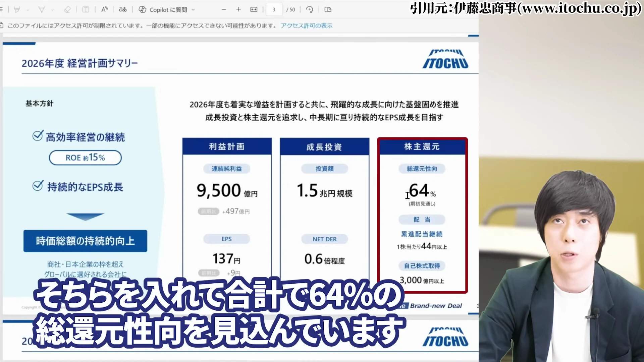Click the EPS label pill
The width and height of the screenshot is (644, 362).
pos(227,239)
